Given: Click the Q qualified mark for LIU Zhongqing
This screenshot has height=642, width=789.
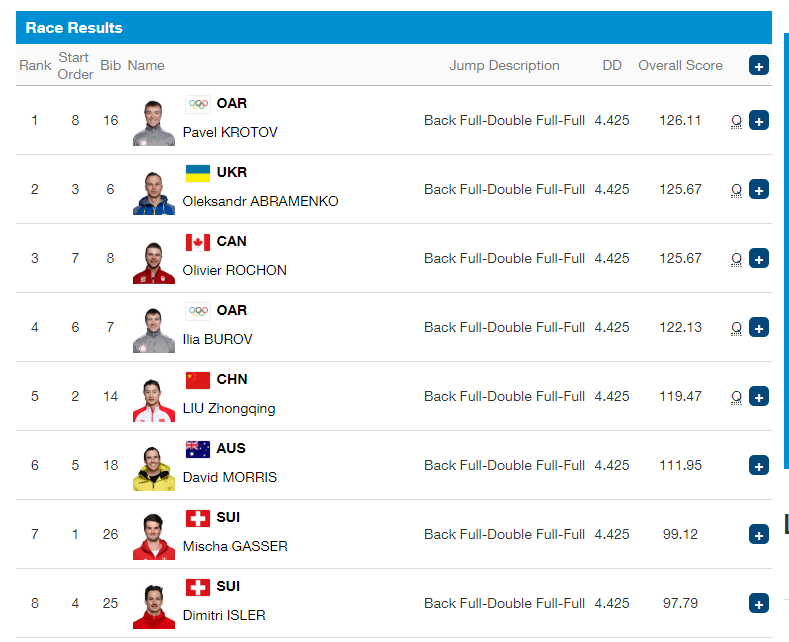Looking at the screenshot, I should tap(736, 397).
